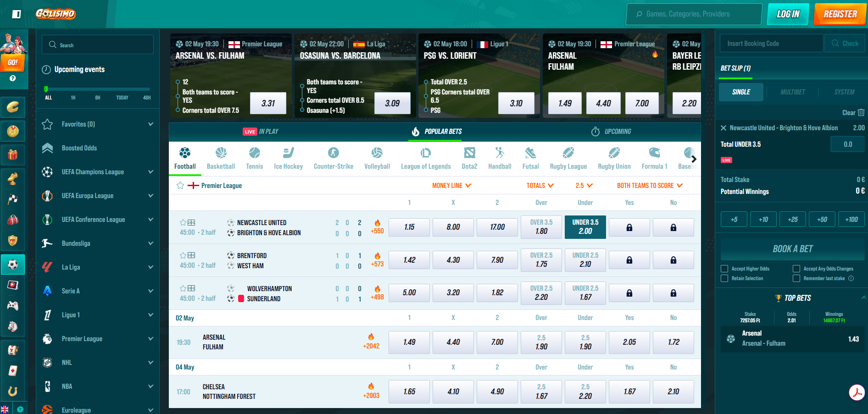Image resolution: width=868 pixels, height=414 pixels.
Task: Favorite the Premier League star icon
Action: pos(180,185)
